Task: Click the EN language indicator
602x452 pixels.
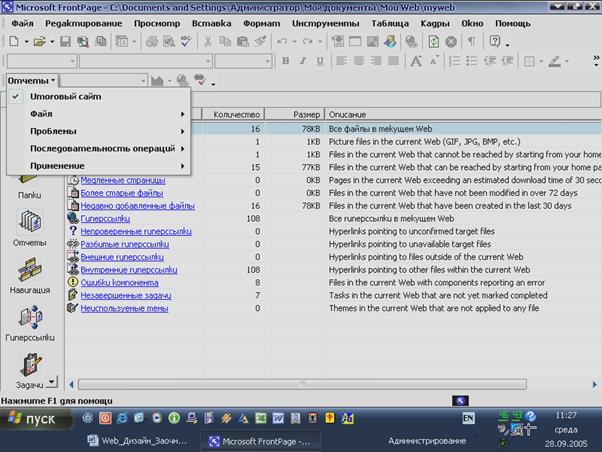Action: (x=468, y=418)
